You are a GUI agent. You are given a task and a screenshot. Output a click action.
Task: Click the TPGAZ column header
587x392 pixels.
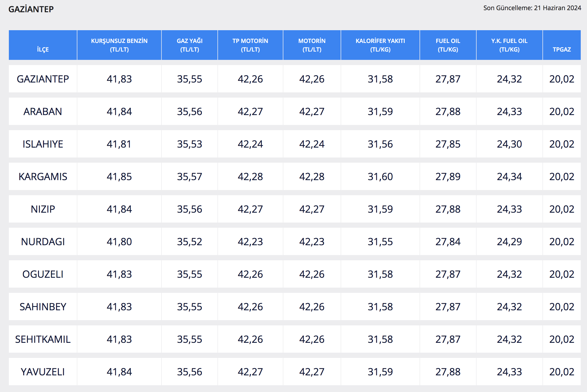[562, 49]
